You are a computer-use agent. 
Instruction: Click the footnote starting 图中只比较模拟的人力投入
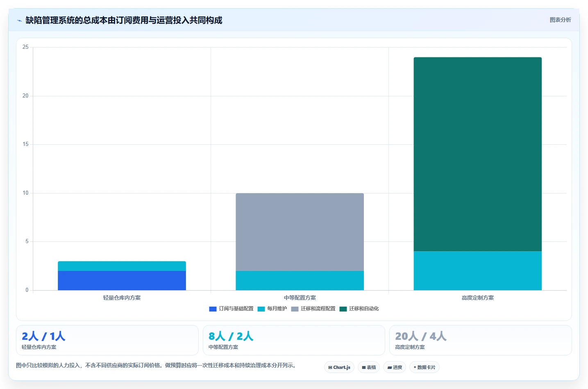pos(156,366)
